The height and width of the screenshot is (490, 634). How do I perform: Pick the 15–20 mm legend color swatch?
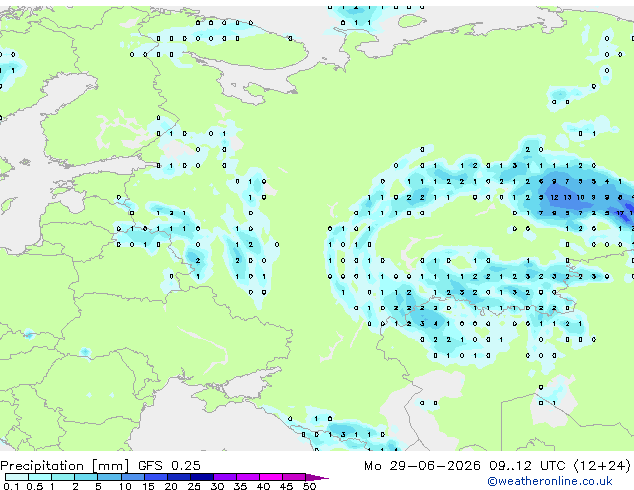156,477
